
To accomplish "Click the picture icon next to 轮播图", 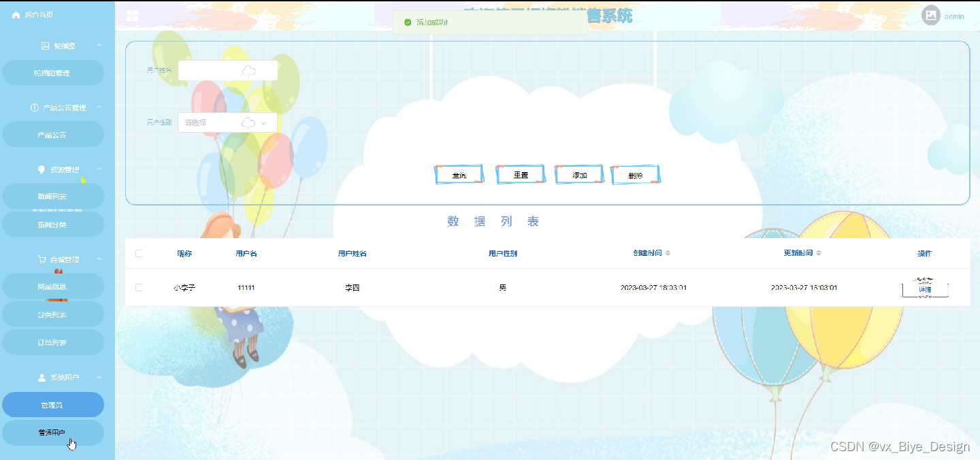I will click(46, 46).
